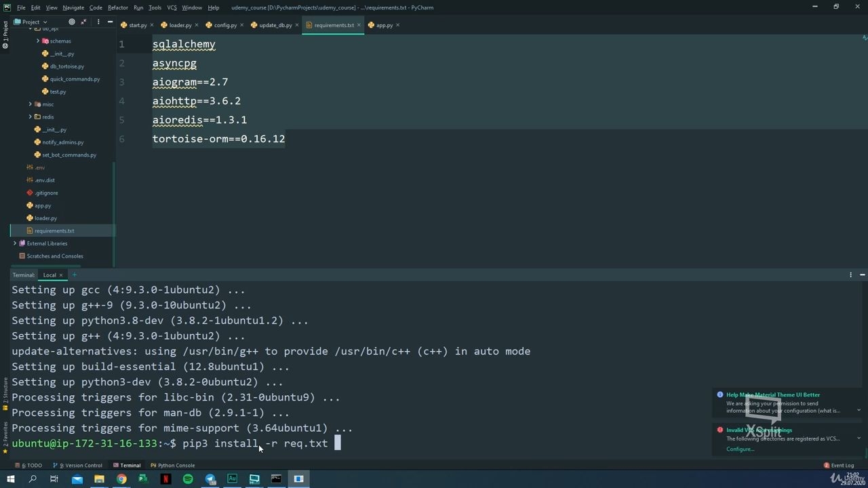Hide the Project panel with minus icon
868x488 pixels.
[x=110, y=22]
